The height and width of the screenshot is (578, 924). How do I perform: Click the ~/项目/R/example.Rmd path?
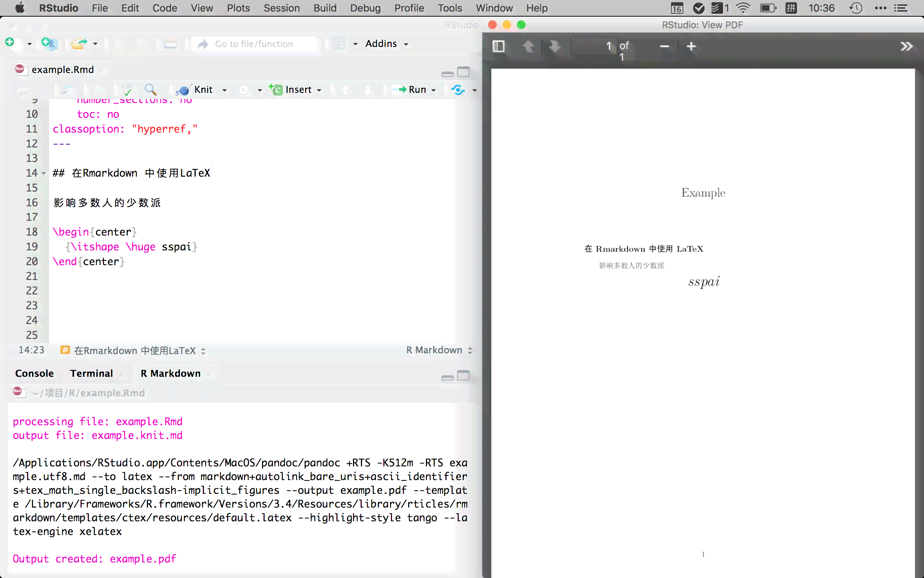(x=88, y=393)
